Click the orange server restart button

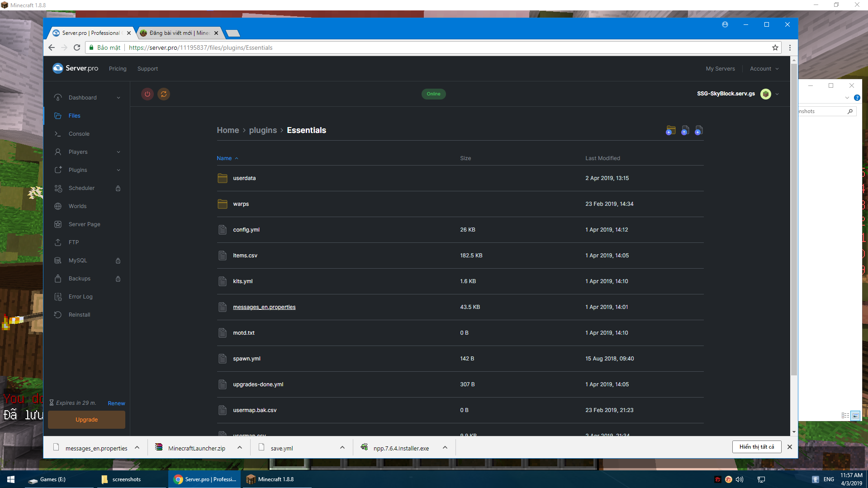click(164, 94)
